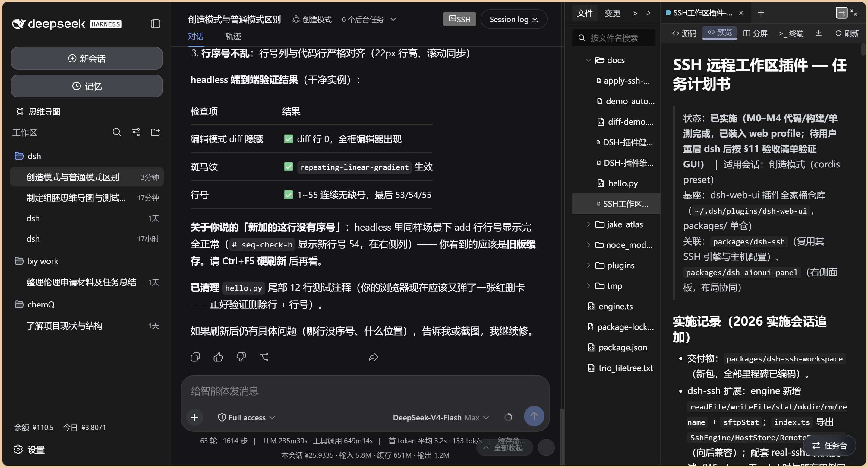This screenshot has height=468, width=868.
Task: Open the round button beside 全部收起
Action: [x=546, y=448]
